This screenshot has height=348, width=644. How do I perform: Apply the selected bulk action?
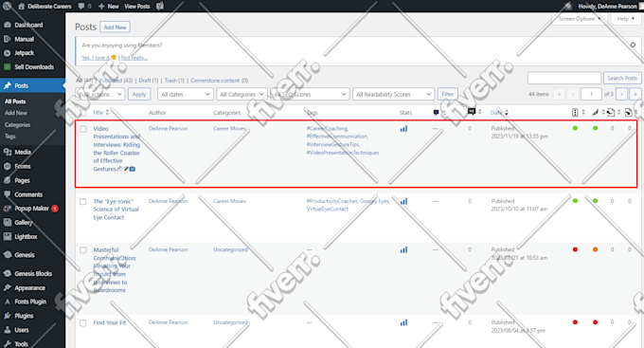139,94
